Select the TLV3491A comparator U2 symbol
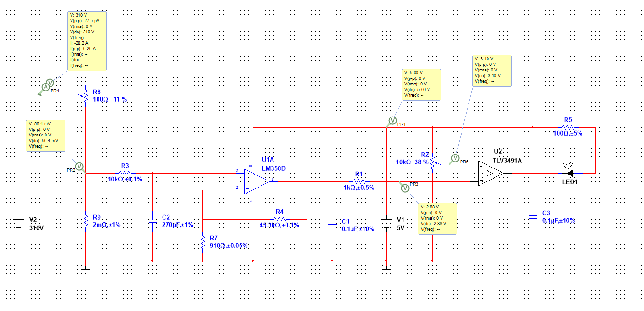The image size is (644, 311). pos(491,173)
